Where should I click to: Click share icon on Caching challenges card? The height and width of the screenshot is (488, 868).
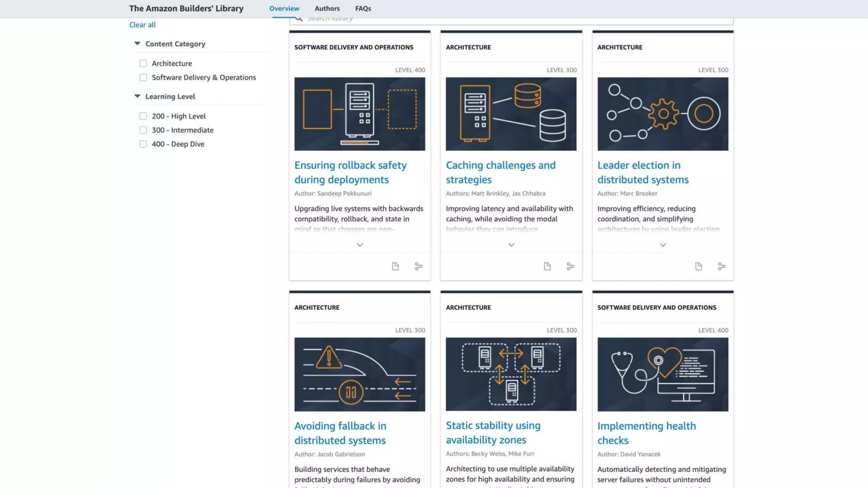570,266
